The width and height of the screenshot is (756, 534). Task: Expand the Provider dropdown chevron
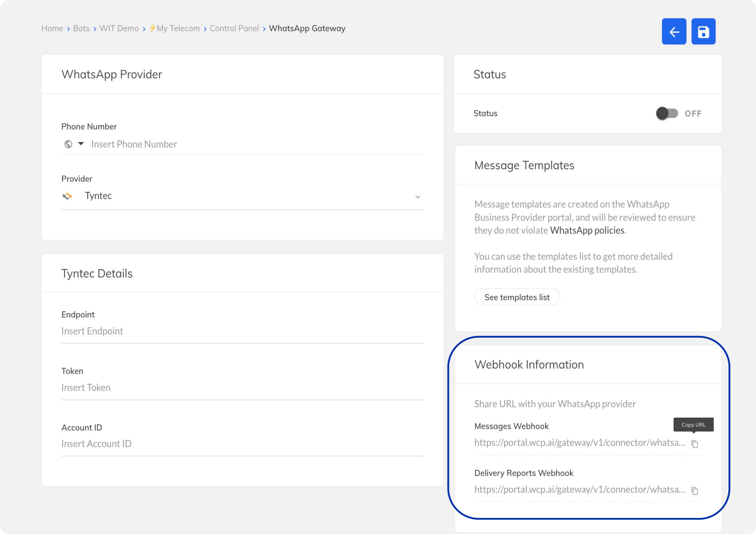coord(418,197)
